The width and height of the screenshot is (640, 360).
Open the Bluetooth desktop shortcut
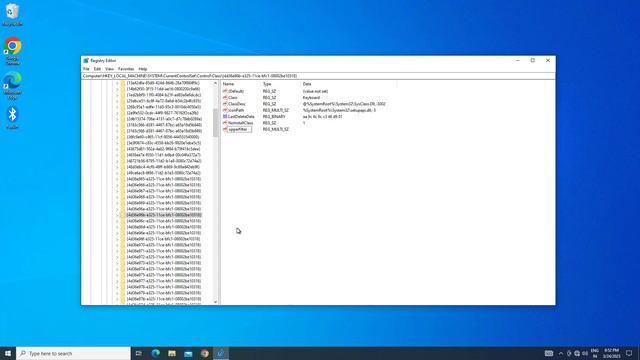point(12,118)
